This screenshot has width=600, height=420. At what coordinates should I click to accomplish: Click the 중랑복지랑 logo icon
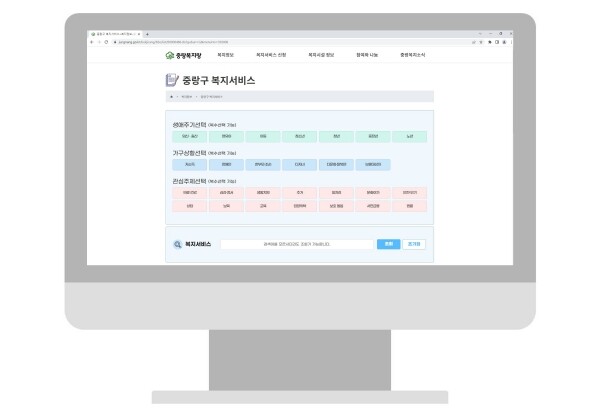click(x=171, y=55)
